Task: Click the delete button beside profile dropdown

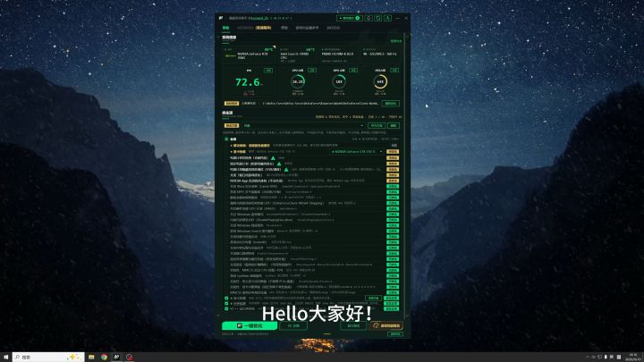Action: click(394, 126)
